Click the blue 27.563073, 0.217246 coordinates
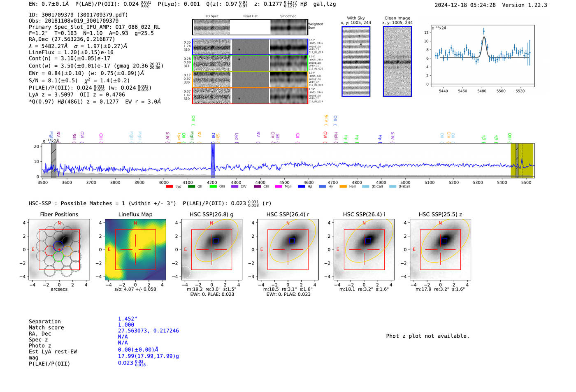Image resolution: width=576 pixels, height=392 pixels. (149, 331)
